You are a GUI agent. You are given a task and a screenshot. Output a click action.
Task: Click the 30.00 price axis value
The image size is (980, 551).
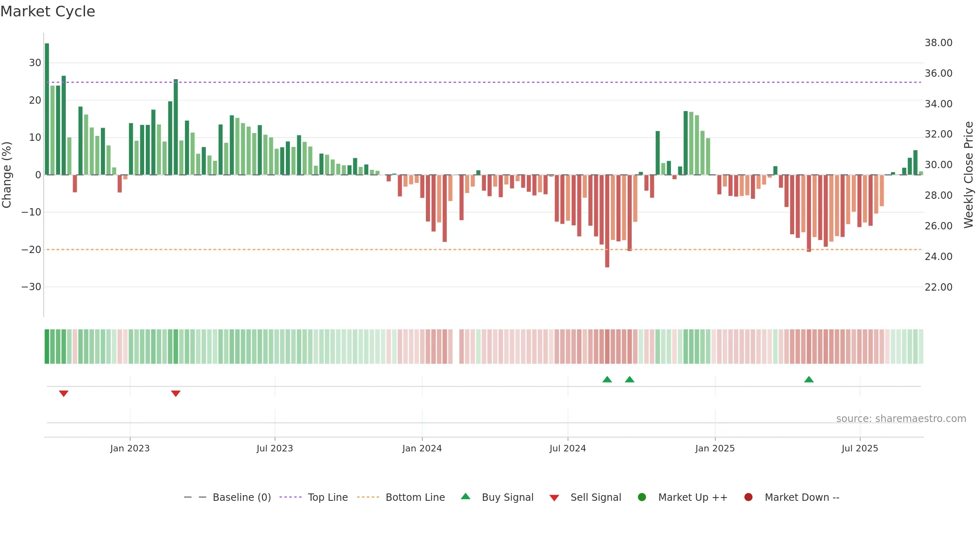[938, 165]
